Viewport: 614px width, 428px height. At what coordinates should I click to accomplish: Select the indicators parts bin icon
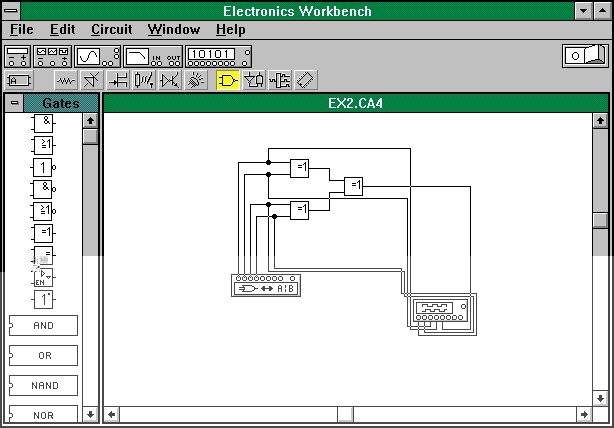click(196, 80)
